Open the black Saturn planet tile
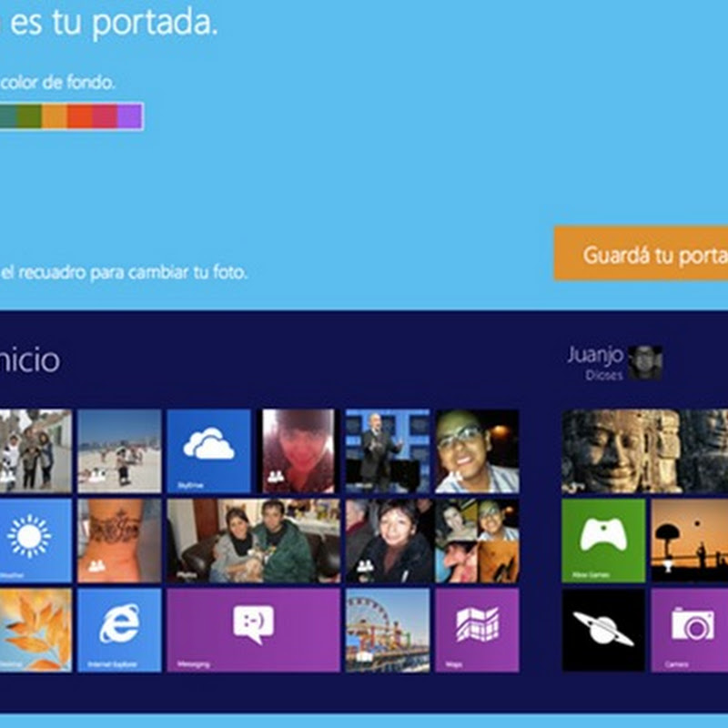Screen dimensions: 728x728 coord(603,630)
